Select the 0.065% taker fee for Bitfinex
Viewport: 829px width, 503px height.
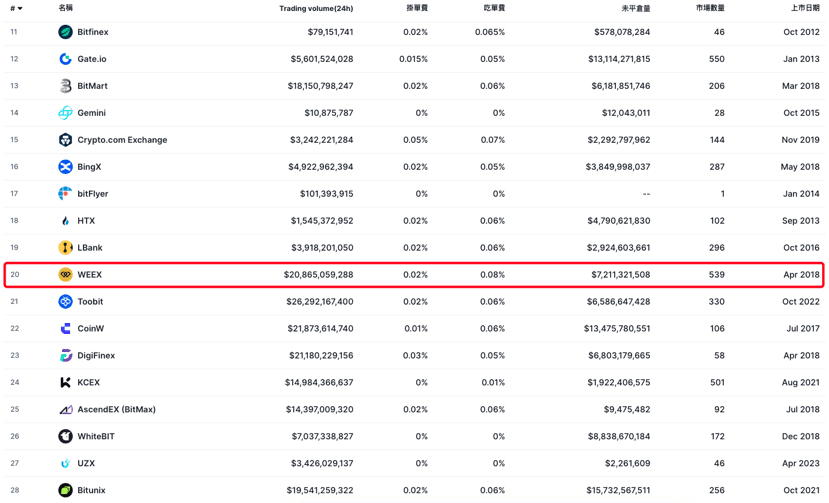point(490,32)
